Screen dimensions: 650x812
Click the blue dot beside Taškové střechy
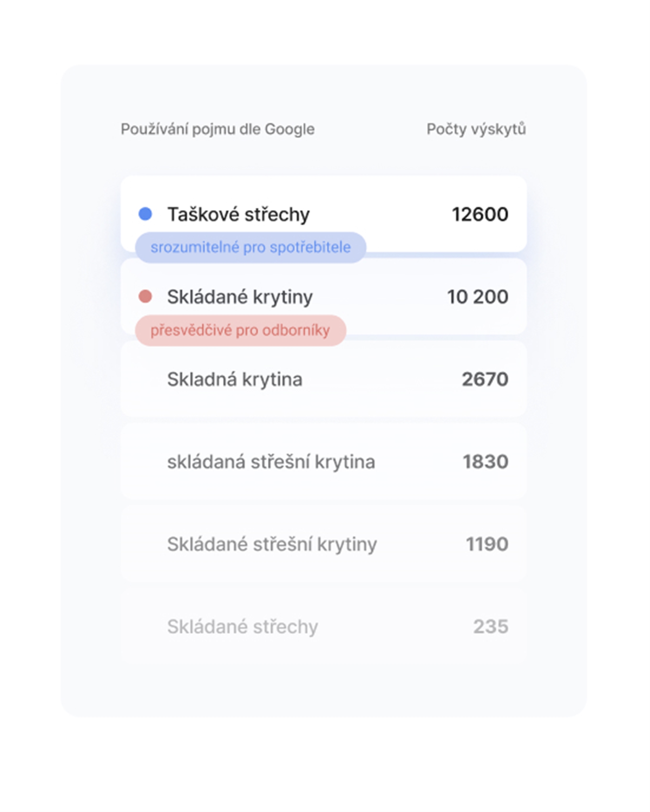coord(145,214)
